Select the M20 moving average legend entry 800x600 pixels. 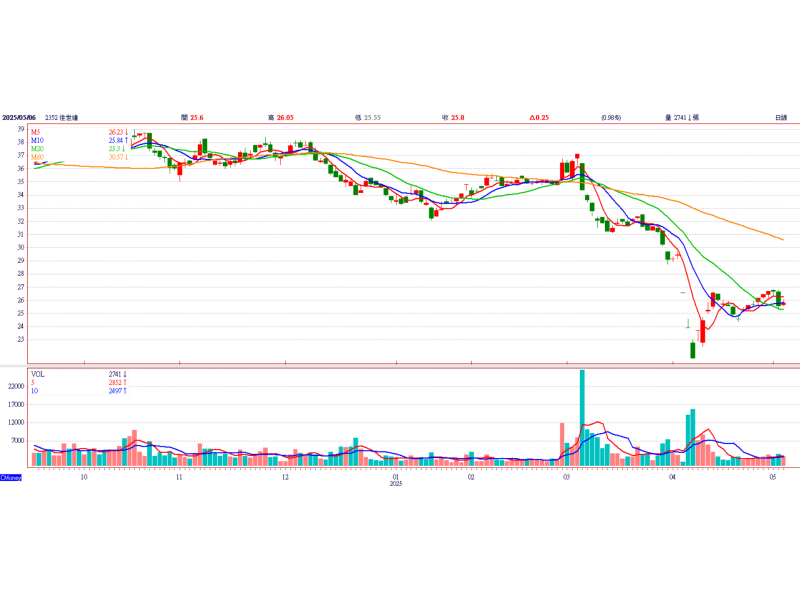click(x=37, y=148)
